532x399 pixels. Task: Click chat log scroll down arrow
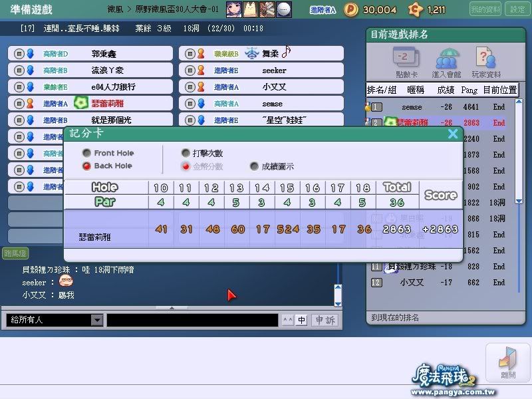338,304
